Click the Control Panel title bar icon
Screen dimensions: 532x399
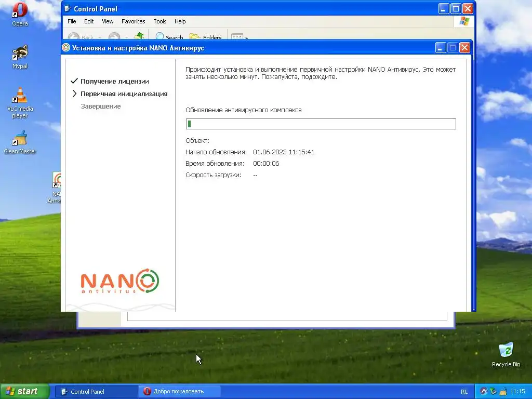coord(68,8)
